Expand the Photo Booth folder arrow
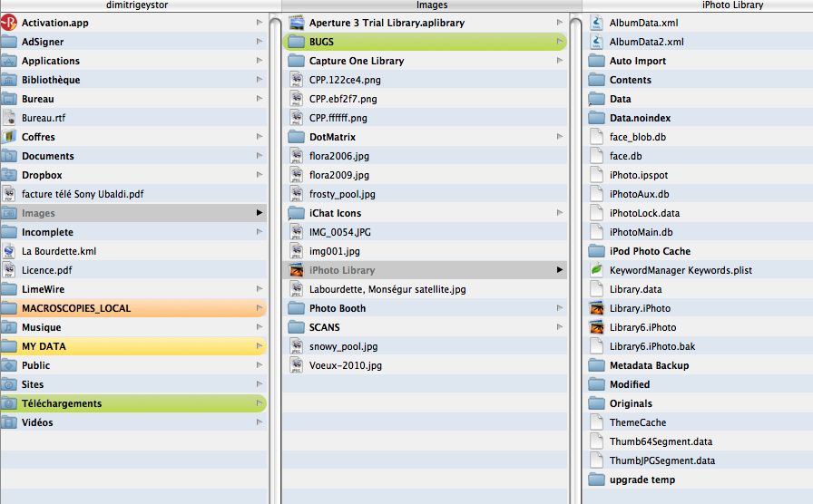Image resolution: width=813 pixels, height=504 pixels. coord(560,307)
